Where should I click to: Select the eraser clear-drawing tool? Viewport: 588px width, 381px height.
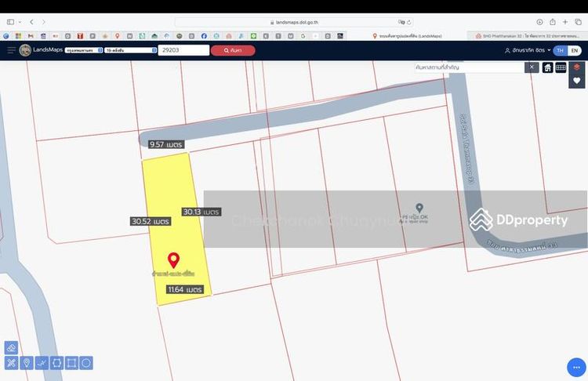pos(11,347)
